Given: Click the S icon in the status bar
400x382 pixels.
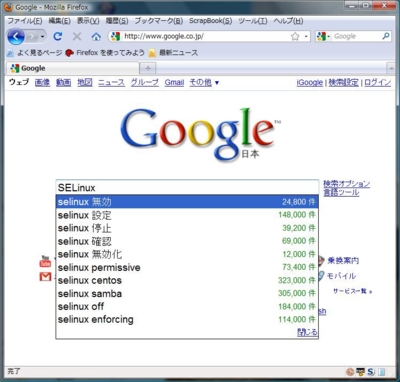Looking at the screenshot, I should [371, 372].
